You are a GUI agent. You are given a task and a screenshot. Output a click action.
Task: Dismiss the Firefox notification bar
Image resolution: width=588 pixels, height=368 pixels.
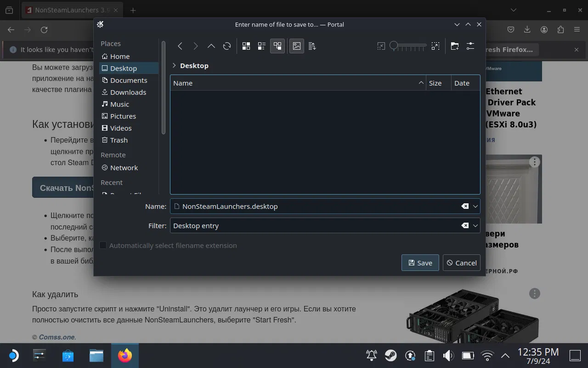577,50
